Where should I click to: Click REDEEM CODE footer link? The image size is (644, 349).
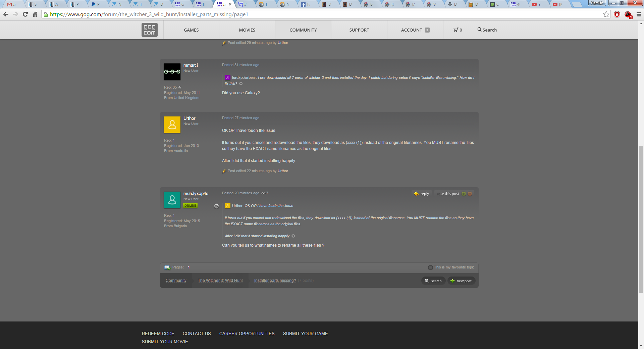[x=158, y=334]
